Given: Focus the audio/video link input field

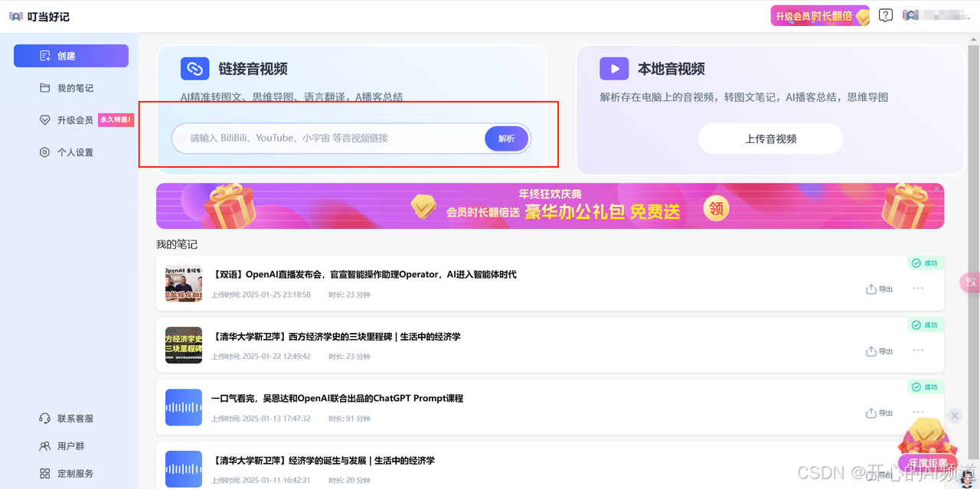Looking at the screenshot, I should pyautogui.click(x=329, y=139).
